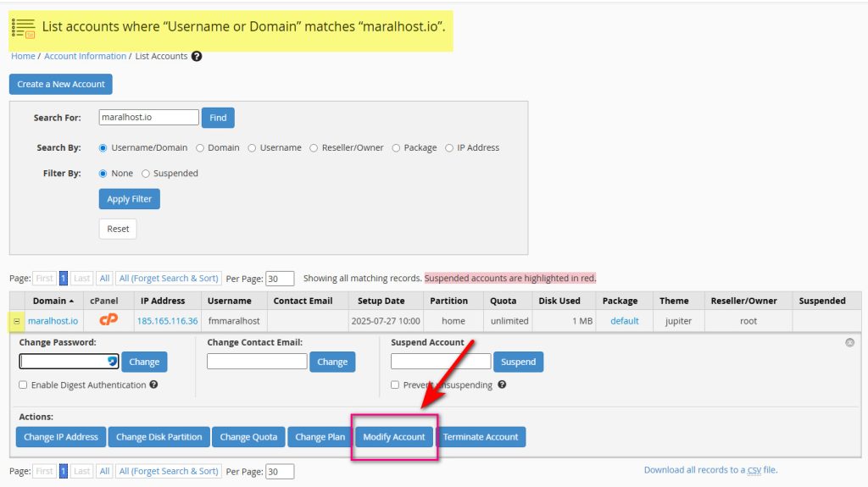Screen dimensions: 868x487
Task: Enable Digest Authentication checkbox
Action: (x=23, y=385)
